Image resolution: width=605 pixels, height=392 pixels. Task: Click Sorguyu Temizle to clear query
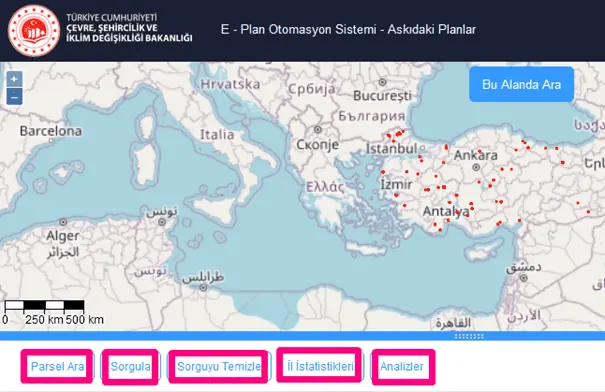point(219,366)
